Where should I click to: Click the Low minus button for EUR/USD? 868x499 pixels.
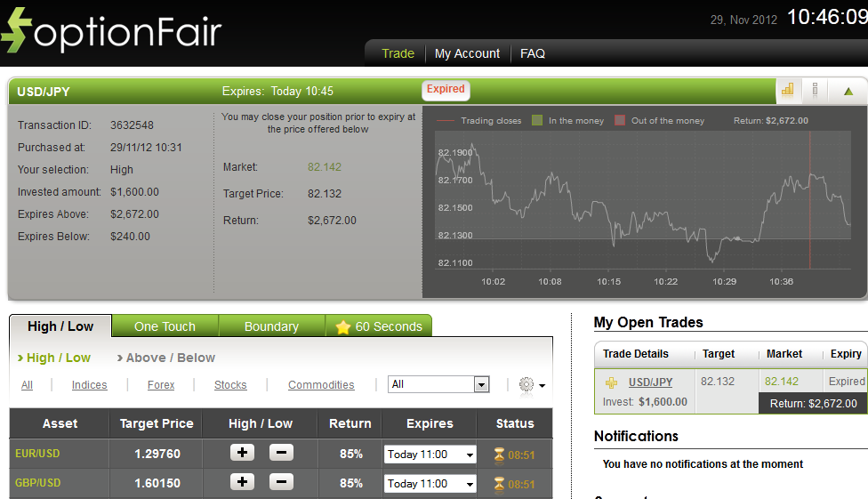point(280,453)
